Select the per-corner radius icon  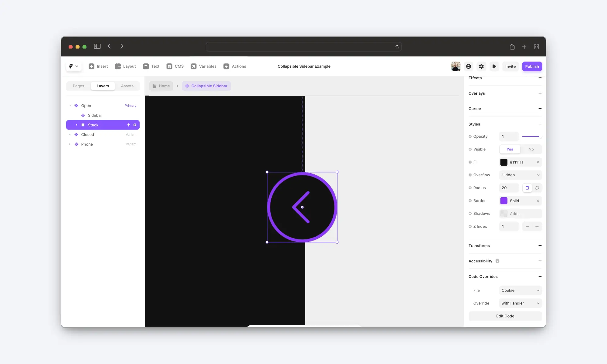[537, 188]
